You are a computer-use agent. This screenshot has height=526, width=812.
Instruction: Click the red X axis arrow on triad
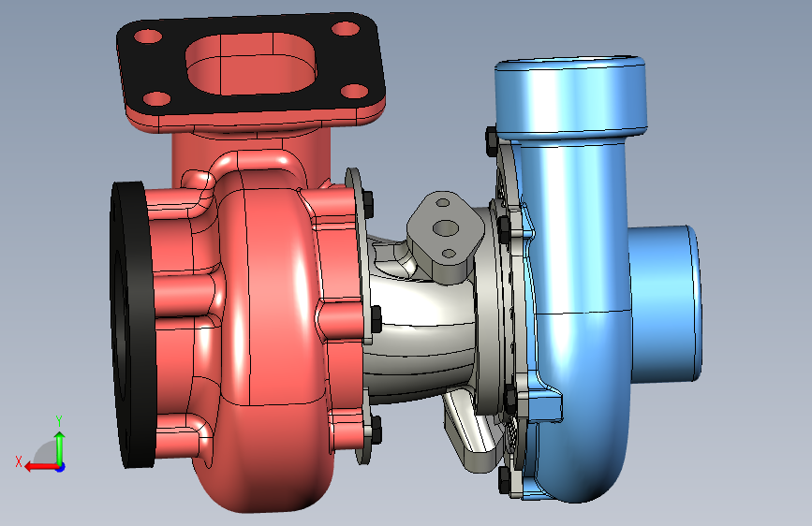coord(40,467)
